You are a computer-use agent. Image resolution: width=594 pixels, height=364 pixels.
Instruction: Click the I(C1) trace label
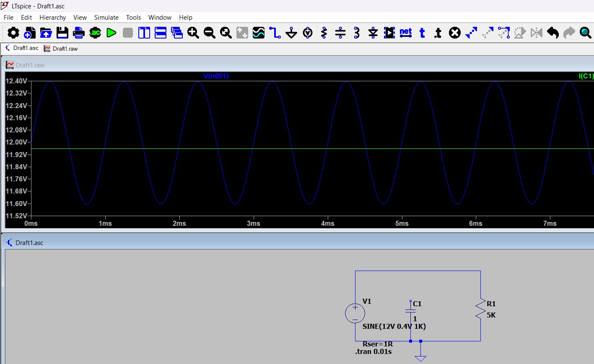click(x=586, y=76)
